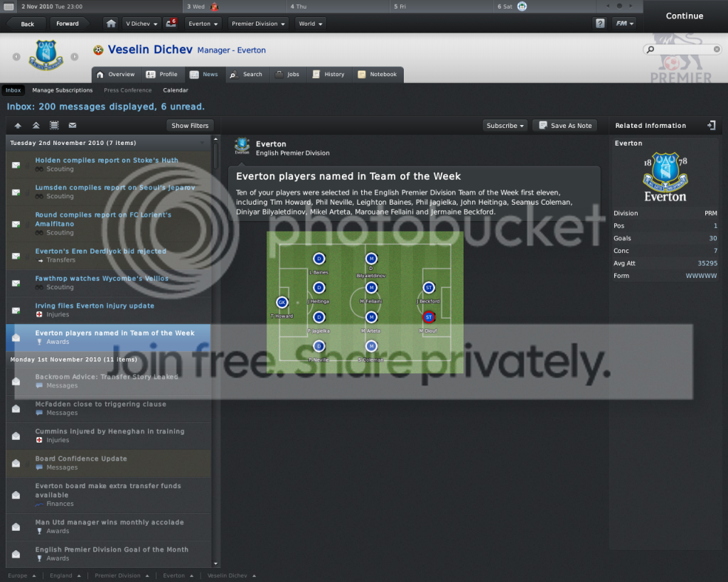Open the news notification icon showing 6

pyautogui.click(x=171, y=23)
